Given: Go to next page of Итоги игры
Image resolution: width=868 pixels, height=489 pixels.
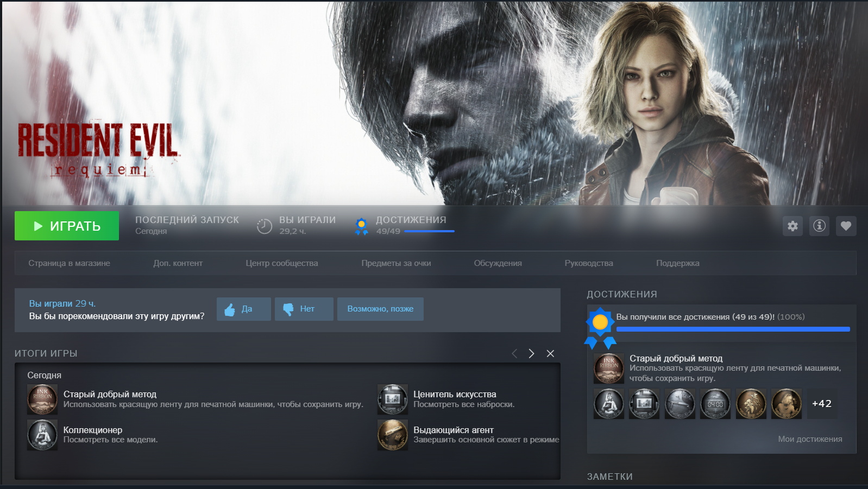Looking at the screenshot, I should 531,353.
